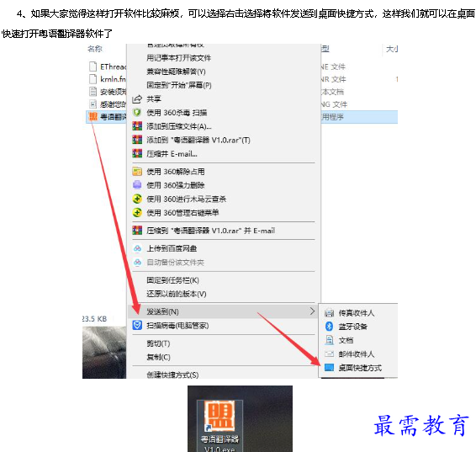Viewport: 476px width, 452px height.
Task: Click the Bluetooth icon beside 蓝牙设备
Action: pos(330,327)
